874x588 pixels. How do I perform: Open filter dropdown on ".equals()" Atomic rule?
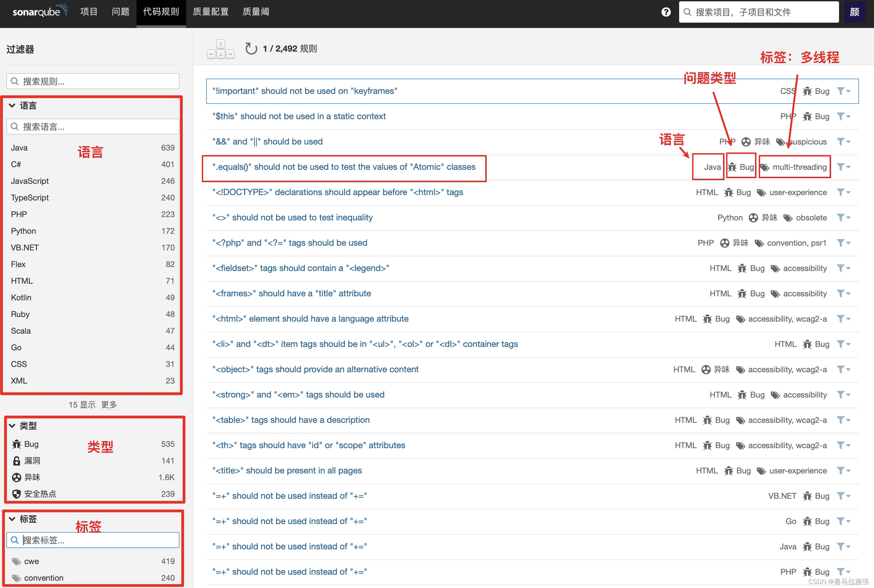[843, 167]
